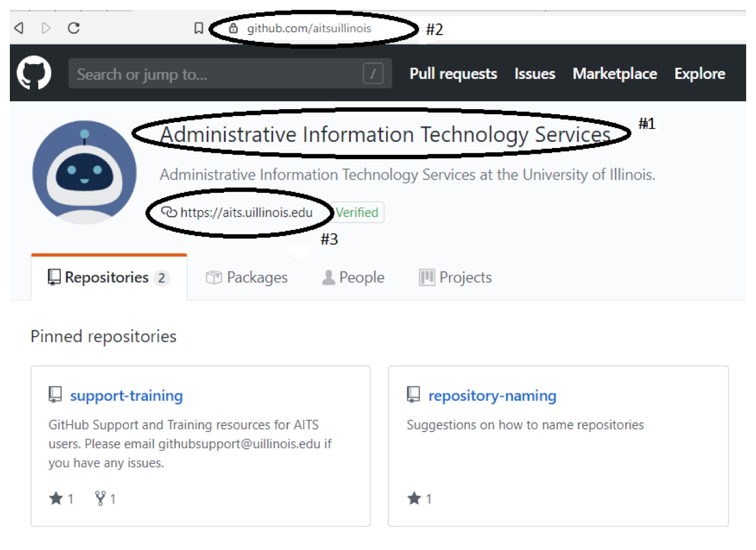Viewport: 756px width, 550px height.
Task: Click the green Verified badge
Action: pyautogui.click(x=358, y=212)
